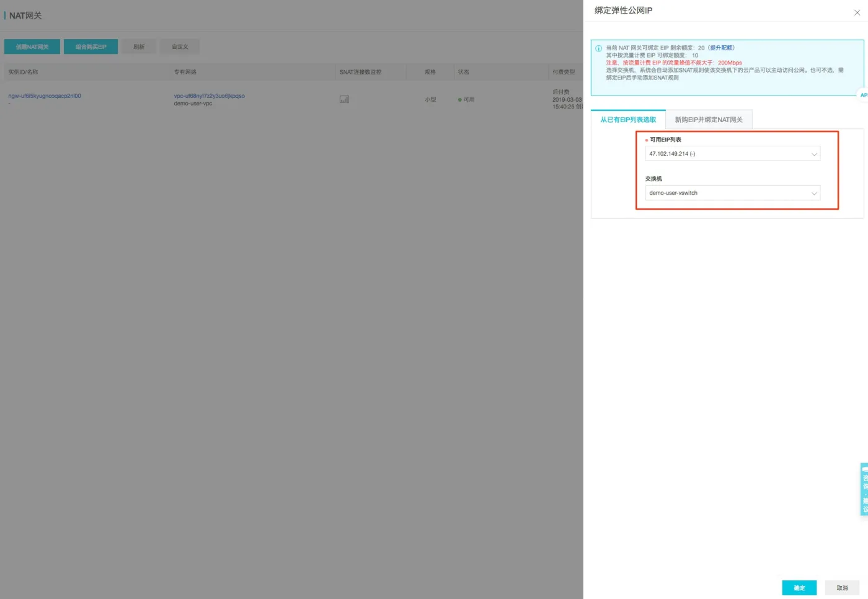
Task: Click the 后付费 billing type cell
Action: coord(561,92)
